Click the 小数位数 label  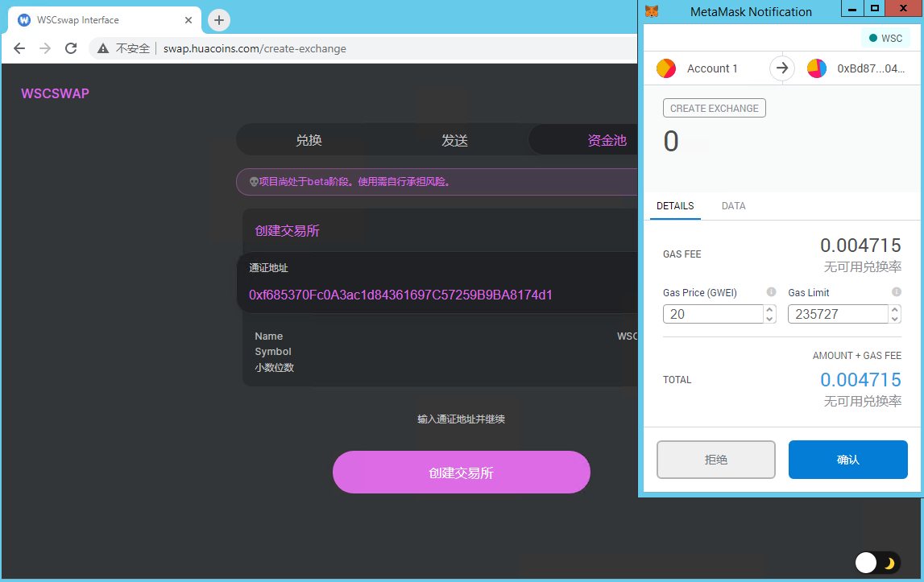[274, 367]
